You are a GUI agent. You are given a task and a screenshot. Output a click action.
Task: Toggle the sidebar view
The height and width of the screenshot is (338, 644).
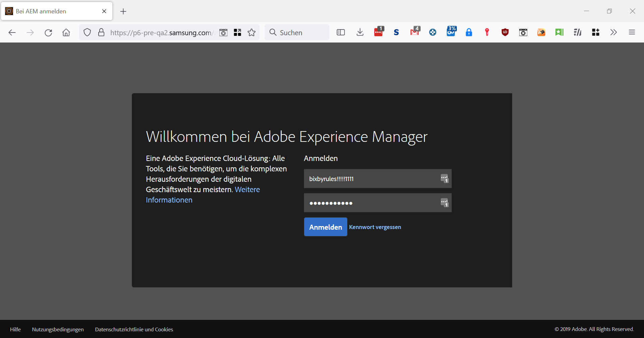click(x=341, y=33)
